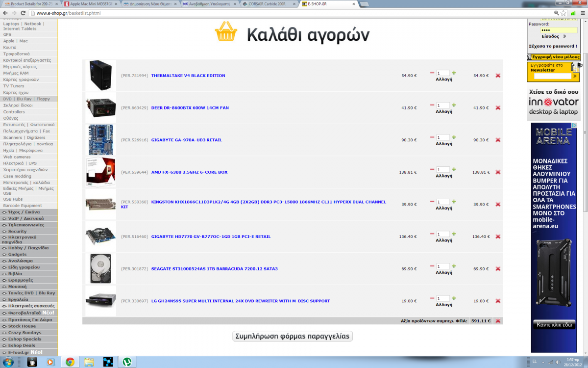Increase THERMALTAKE V4 quantity with green plus

click(x=454, y=73)
